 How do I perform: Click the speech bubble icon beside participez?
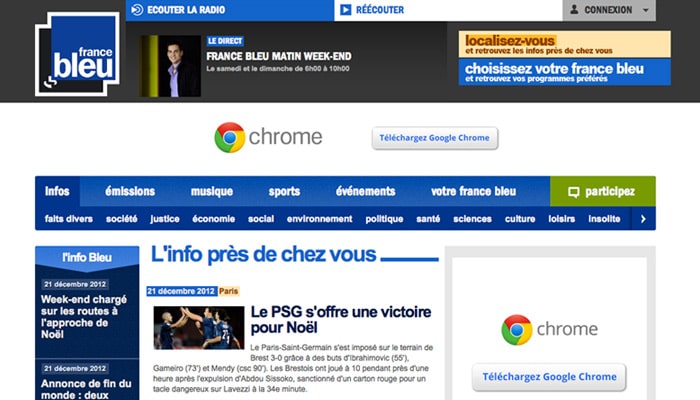[x=574, y=192]
